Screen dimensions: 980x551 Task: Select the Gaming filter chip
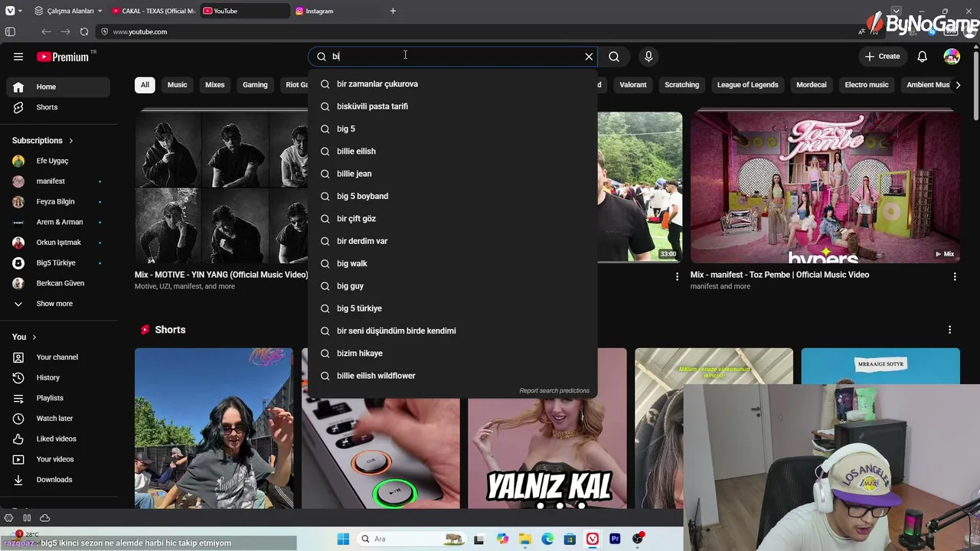tap(255, 85)
